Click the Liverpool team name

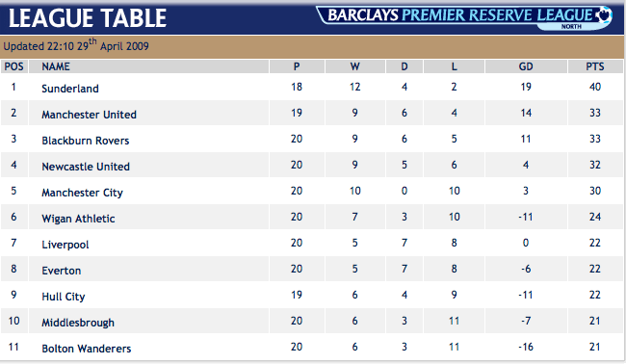tap(65, 245)
